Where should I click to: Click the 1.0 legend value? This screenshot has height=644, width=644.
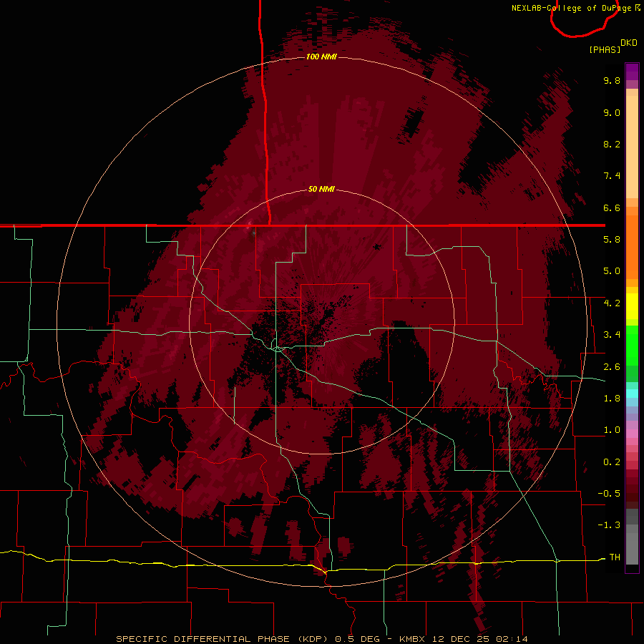pos(612,430)
